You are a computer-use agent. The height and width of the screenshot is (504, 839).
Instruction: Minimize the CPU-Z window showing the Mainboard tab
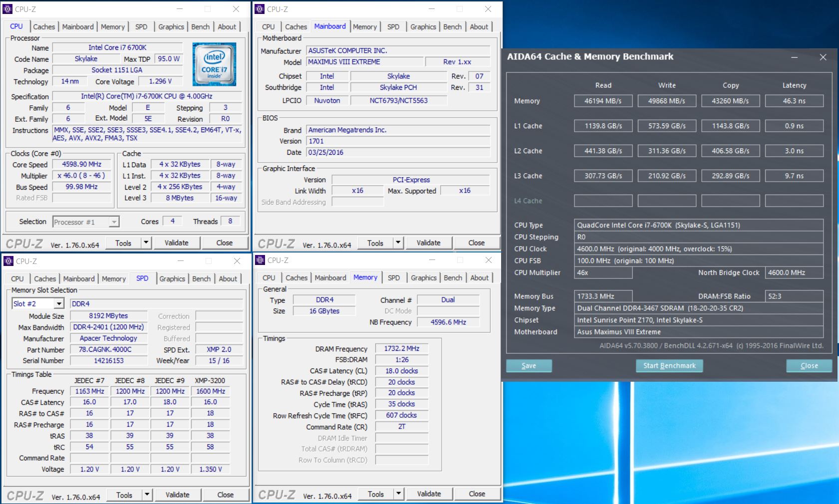click(432, 9)
